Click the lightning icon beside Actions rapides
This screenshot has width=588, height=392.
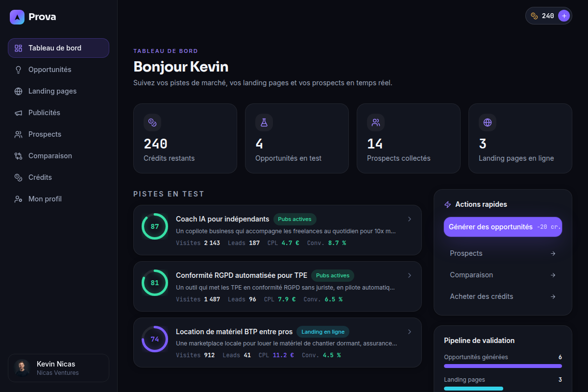pyautogui.click(x=447, y=204)
